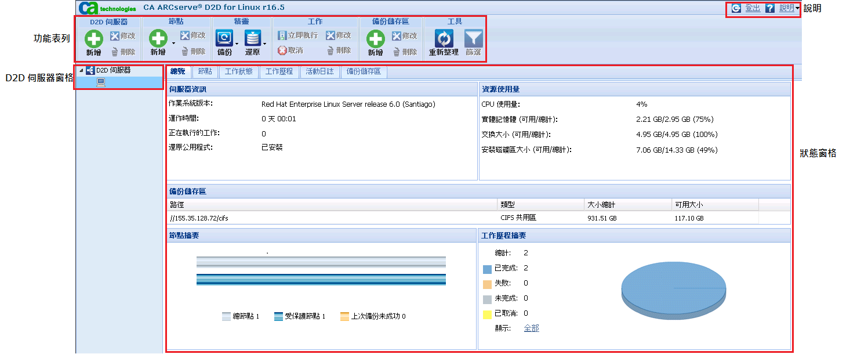The width and height of the screenshot is (868, 354).
Task: Launch the 備份 wizard icon
Action: coord(224,39)
